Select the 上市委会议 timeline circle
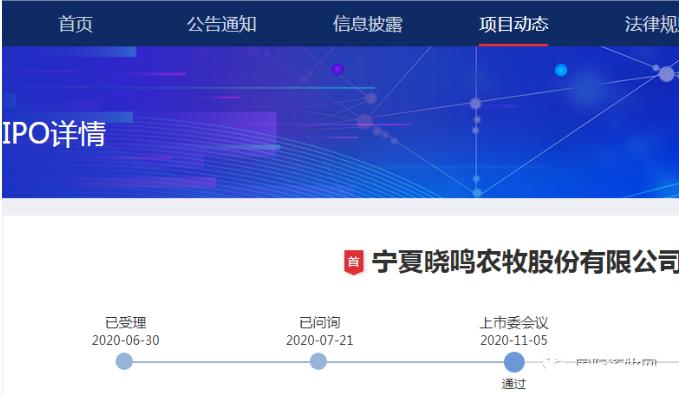The image size is (679, 399). 514,362
